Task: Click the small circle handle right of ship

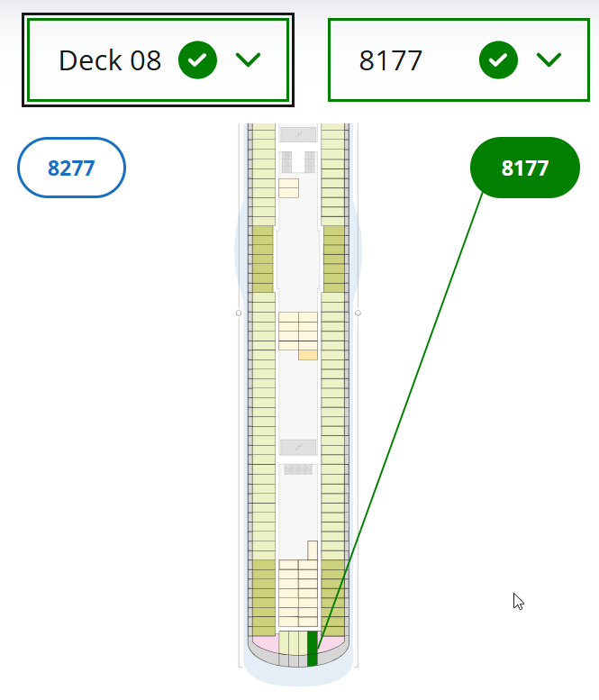Action: pos(358,314)
